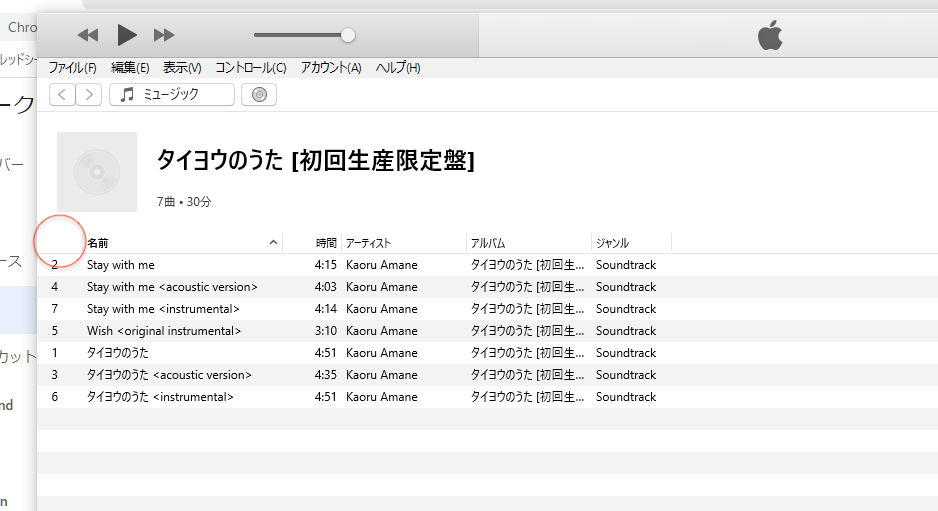Sort by the 時間 column header

[x=326, y=243]
